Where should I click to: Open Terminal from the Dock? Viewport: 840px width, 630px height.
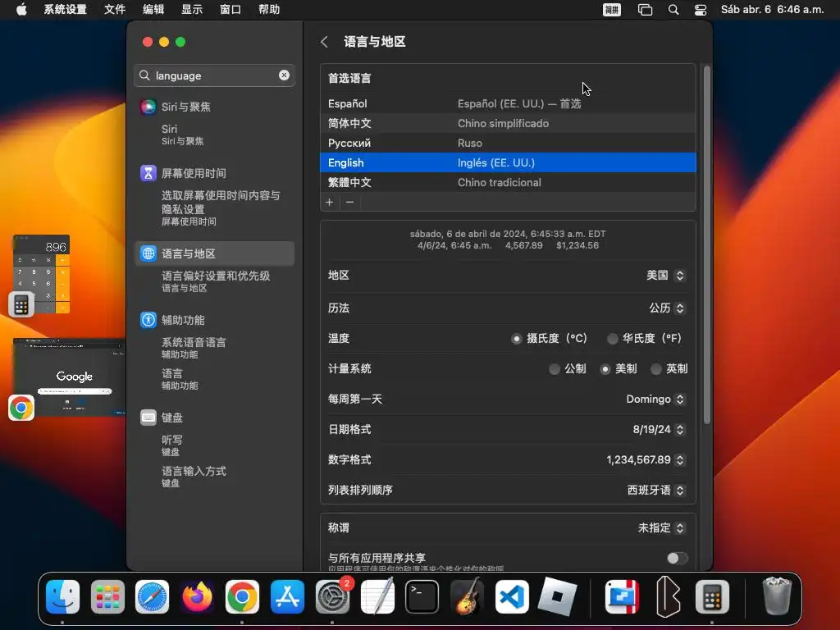(x=422, y=597)
